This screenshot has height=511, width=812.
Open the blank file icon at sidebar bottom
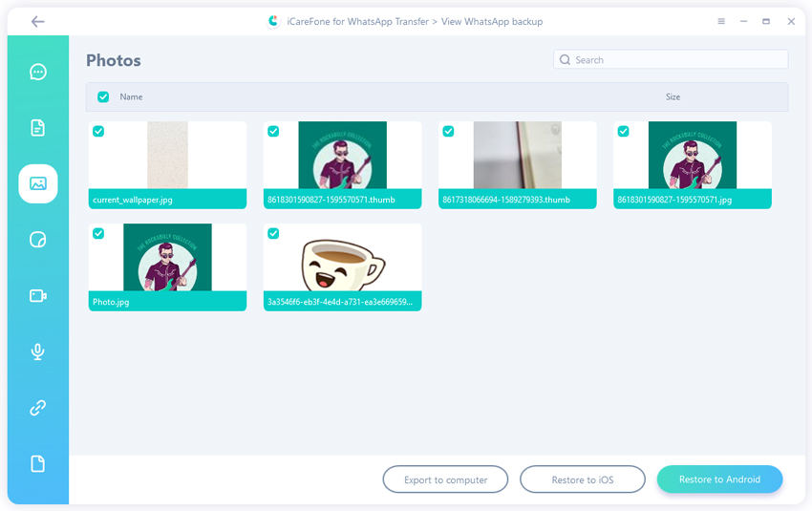pos(38,464)
